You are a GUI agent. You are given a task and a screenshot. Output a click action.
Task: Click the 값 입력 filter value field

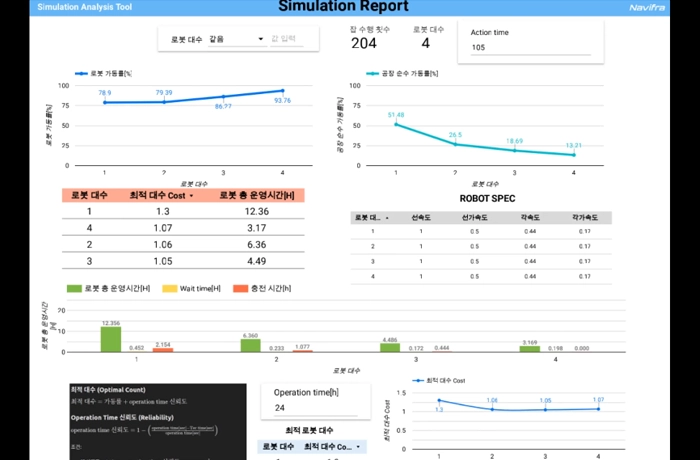pyautogui.click(x=286, y=39)
